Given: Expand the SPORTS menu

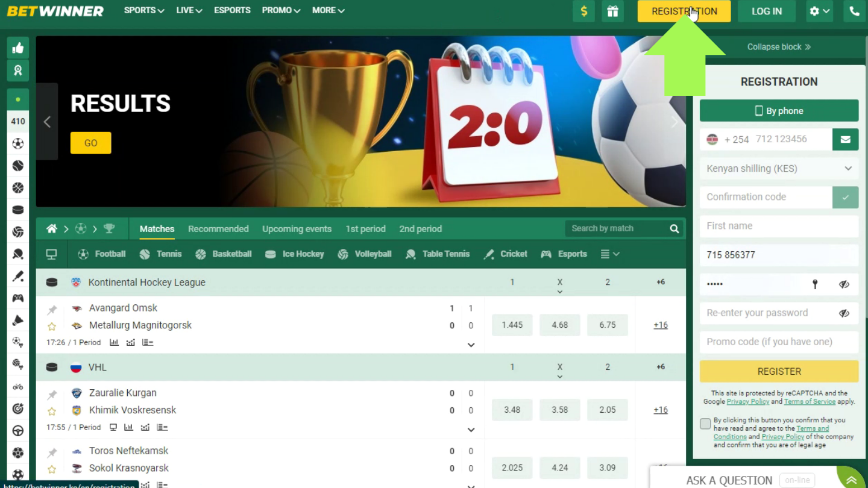Looking at the screenshot, I should 144,10.
